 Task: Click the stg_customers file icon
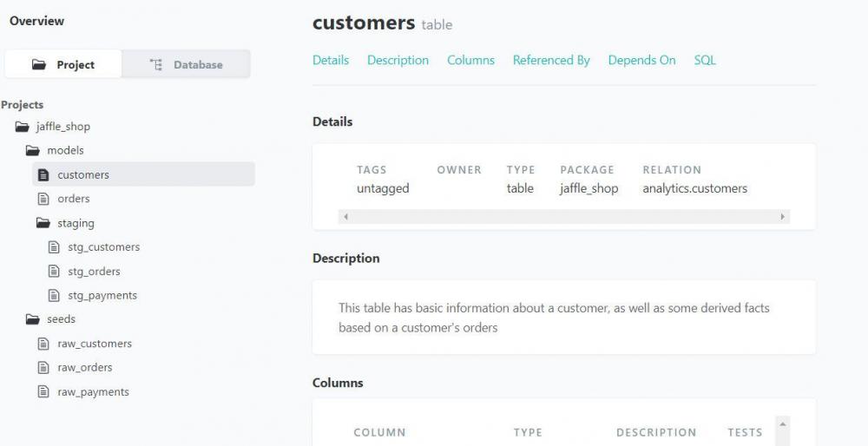click(54, 247)
